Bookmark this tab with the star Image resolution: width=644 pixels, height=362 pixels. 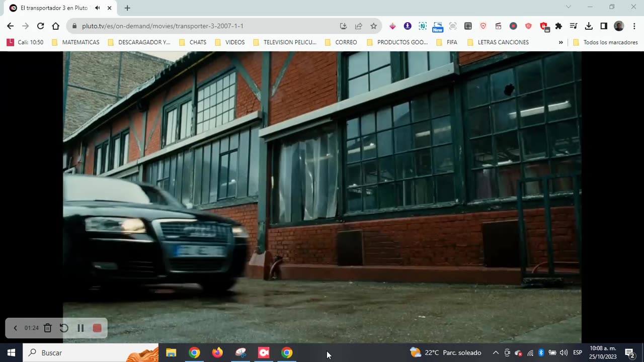pyautogui.click(x=373, y=26)
